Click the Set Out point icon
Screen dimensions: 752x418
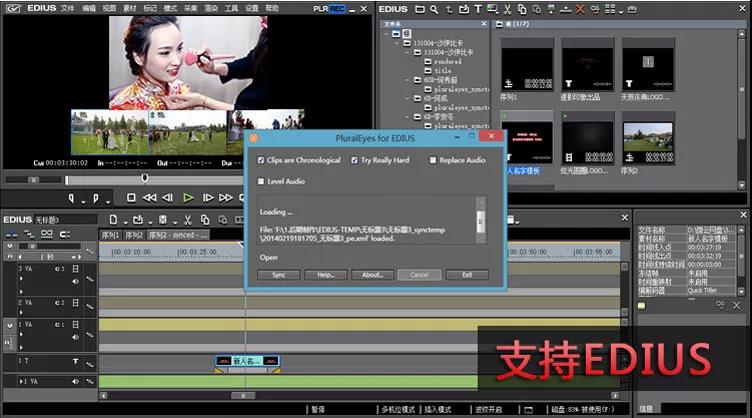[95, 198]
